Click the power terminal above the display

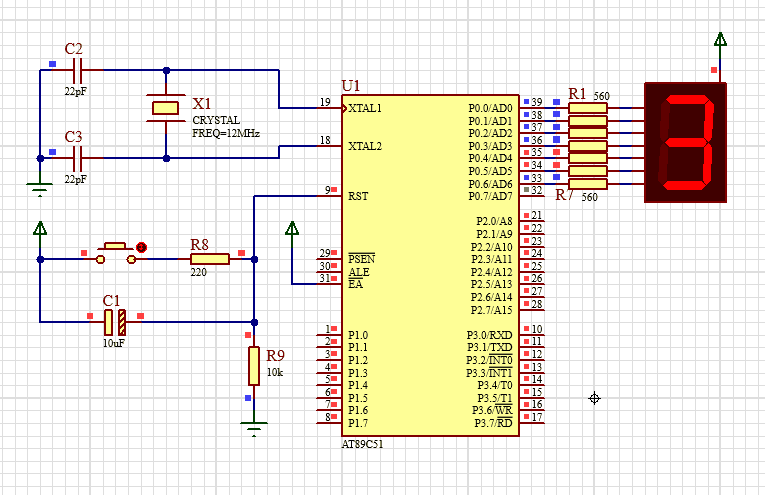720,40
